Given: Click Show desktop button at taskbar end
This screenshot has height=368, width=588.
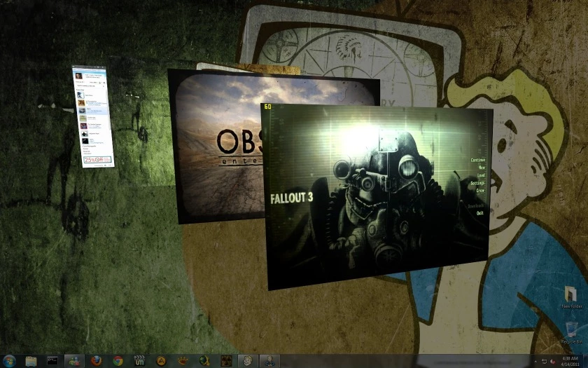Looking at the screenshot, I should (585, 361).
